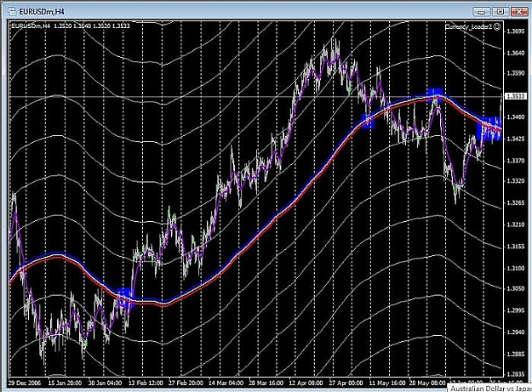The image size is (532, 392).
Task: Click the blue marker near 13 Feb crossover
Action: coord(125,297)
